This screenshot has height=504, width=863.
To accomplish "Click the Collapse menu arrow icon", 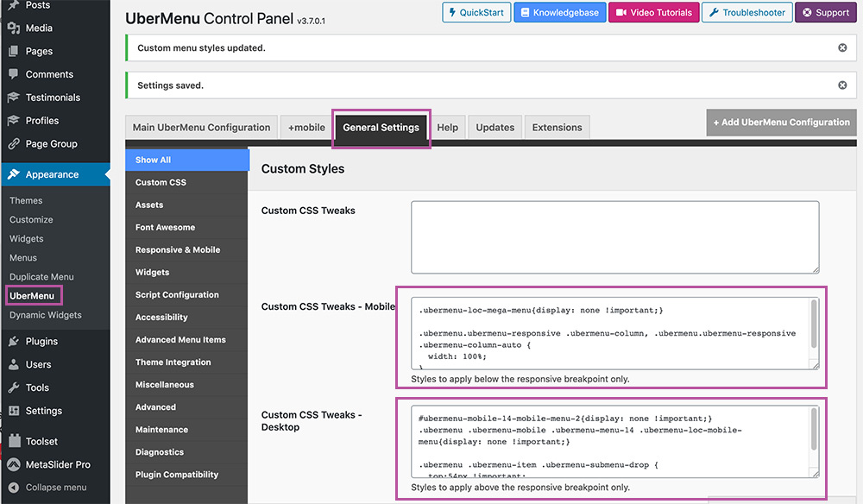I will point(14,488).
